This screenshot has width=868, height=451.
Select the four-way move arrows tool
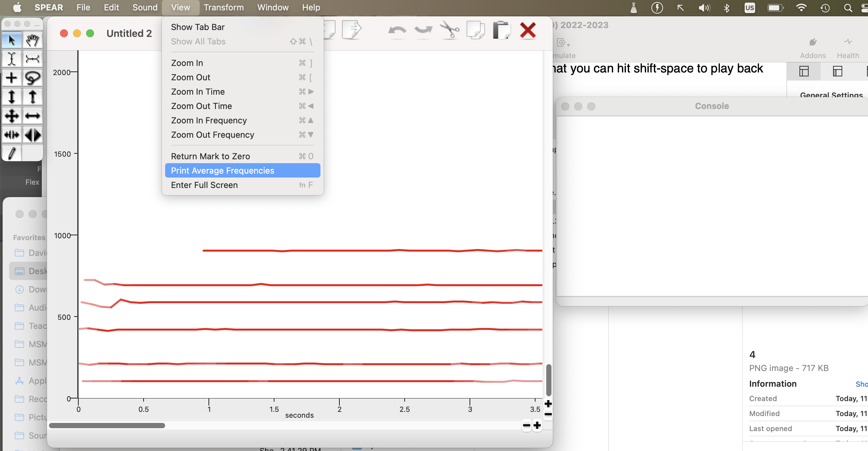click(x=12, y=116)
